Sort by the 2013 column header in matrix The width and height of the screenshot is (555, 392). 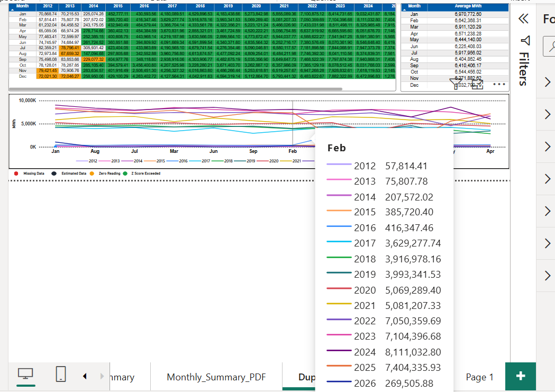click(x=70, y=6)
